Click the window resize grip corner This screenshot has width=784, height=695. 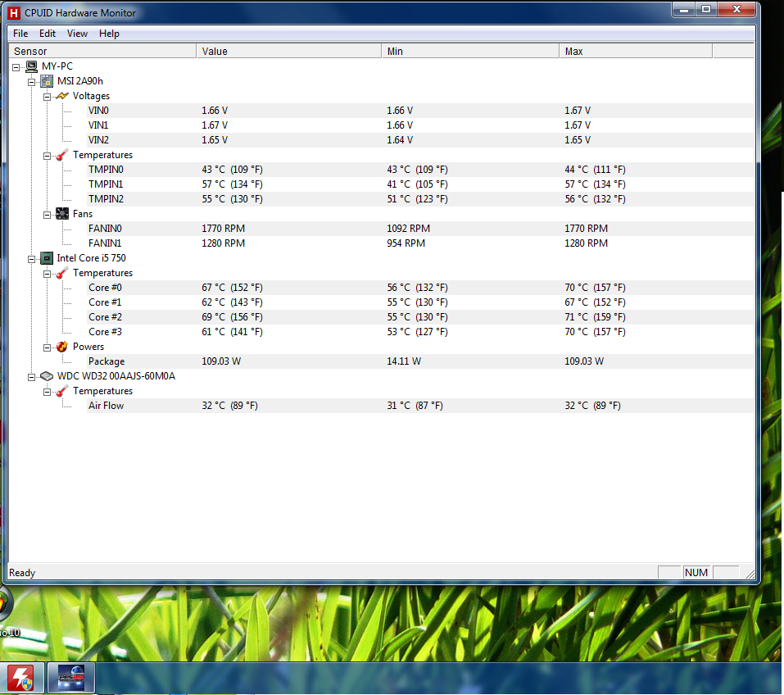pyautogui.click(x=750, y=574)
